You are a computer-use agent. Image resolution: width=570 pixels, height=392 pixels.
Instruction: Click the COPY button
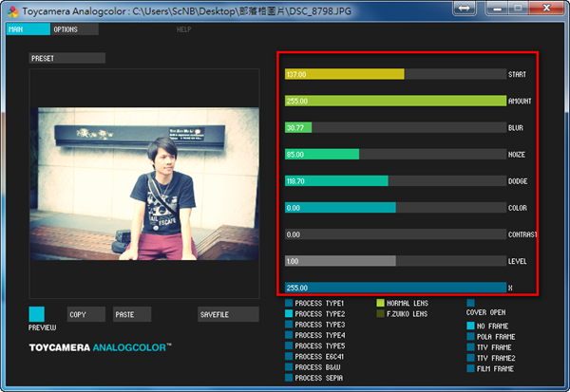(x=86, y=314)
